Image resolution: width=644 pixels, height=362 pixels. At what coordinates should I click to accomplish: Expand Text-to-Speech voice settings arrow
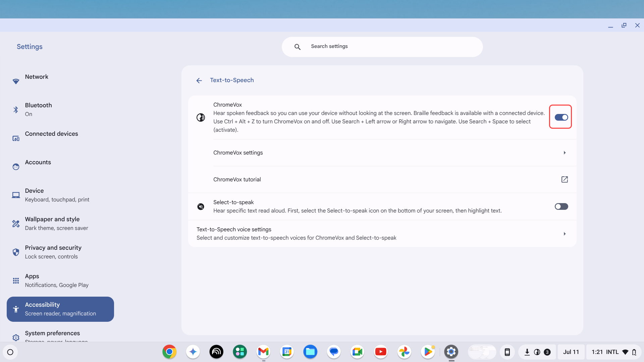565,234
